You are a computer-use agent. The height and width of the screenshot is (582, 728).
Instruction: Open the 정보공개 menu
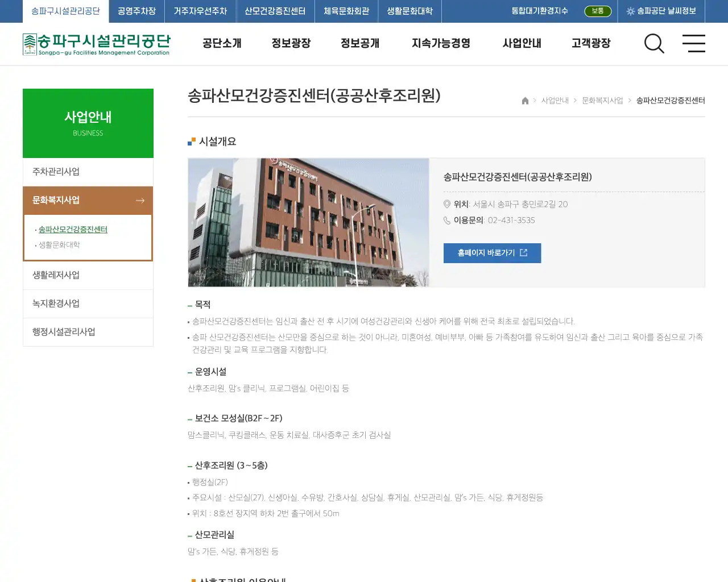(359, 44)
